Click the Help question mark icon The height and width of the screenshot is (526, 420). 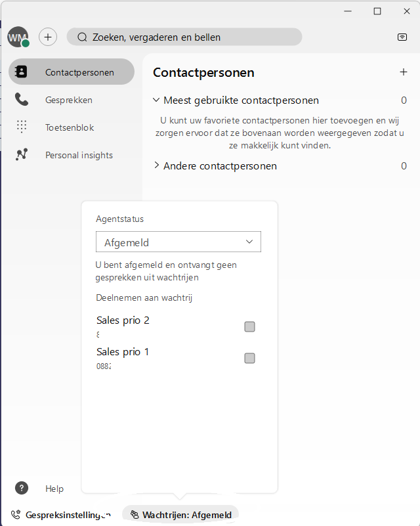pos(22,488)
